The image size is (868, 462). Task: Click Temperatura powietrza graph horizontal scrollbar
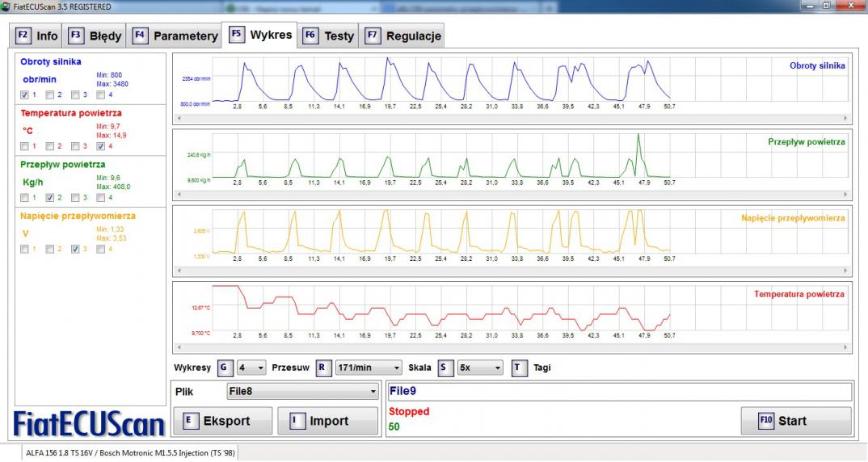point(512,347)
